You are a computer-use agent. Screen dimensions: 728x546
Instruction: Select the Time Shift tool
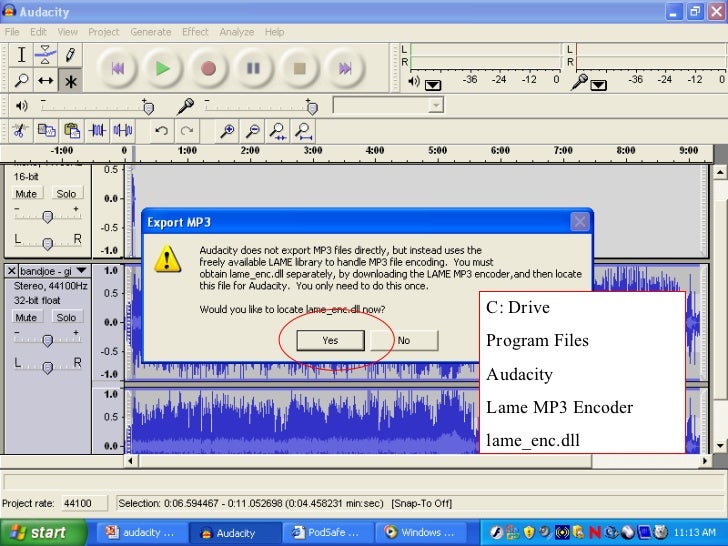46,81
